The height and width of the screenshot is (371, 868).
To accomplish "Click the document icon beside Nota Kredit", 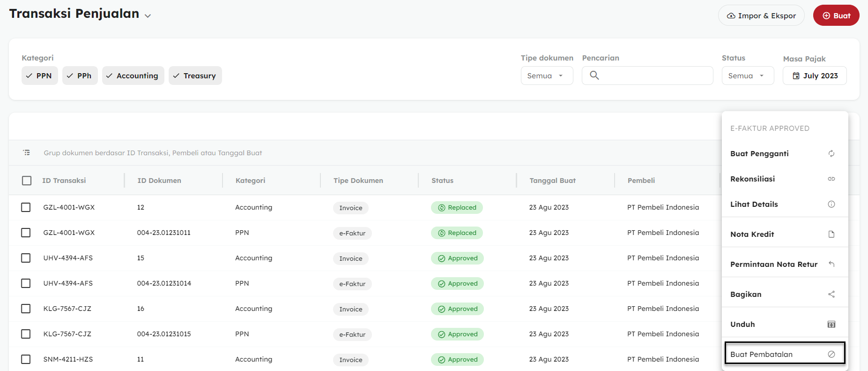I will pos(831,234).
